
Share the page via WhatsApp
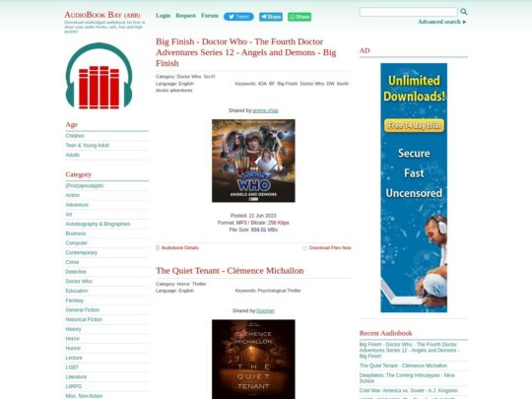[x=299, y=17]
